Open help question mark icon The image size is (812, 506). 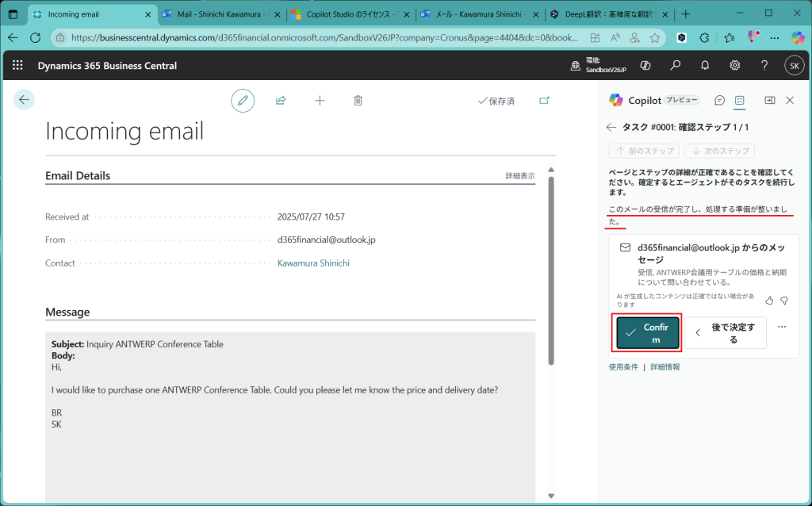764,65
